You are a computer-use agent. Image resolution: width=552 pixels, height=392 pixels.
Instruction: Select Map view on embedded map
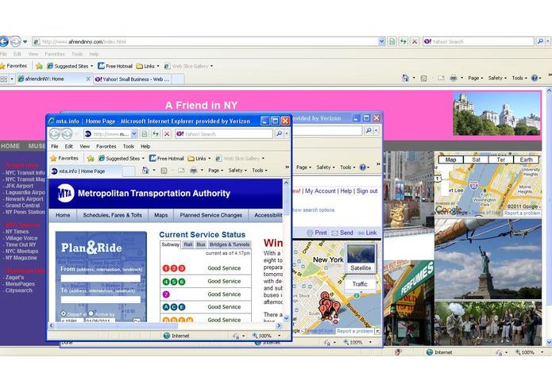click(450, 159)
